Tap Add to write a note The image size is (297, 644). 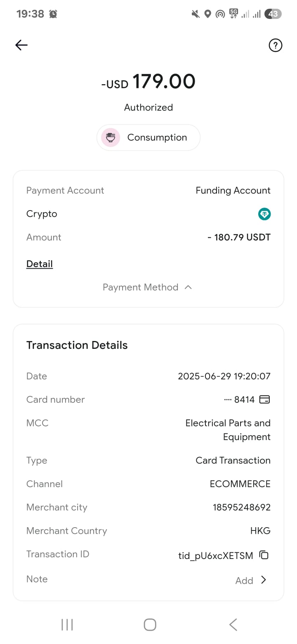point(244,580)
